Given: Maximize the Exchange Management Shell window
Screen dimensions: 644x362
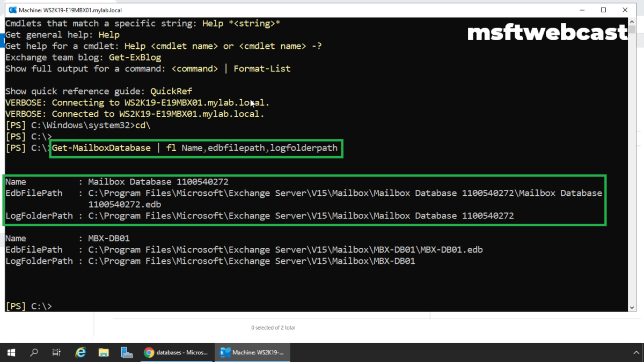Looking at the screenshot, I should pyautogui.click(x=603, y=10).
